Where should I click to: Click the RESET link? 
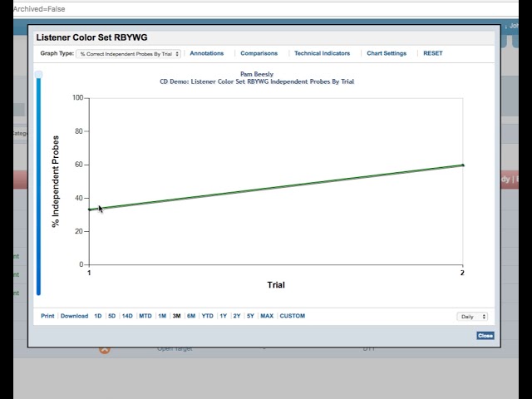[x=433, y=53]
